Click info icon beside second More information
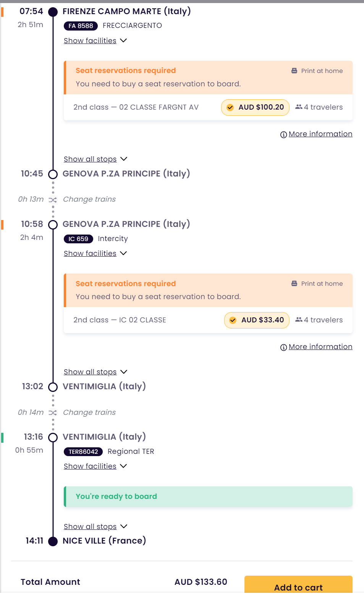The image size is (364, 594). 283,347
